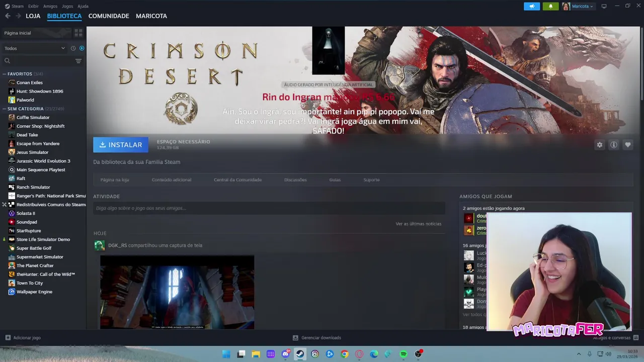Switch to the LOJA tab
Image resolution: width=644 pixels, height=362 pixels.
click(33, 16)
